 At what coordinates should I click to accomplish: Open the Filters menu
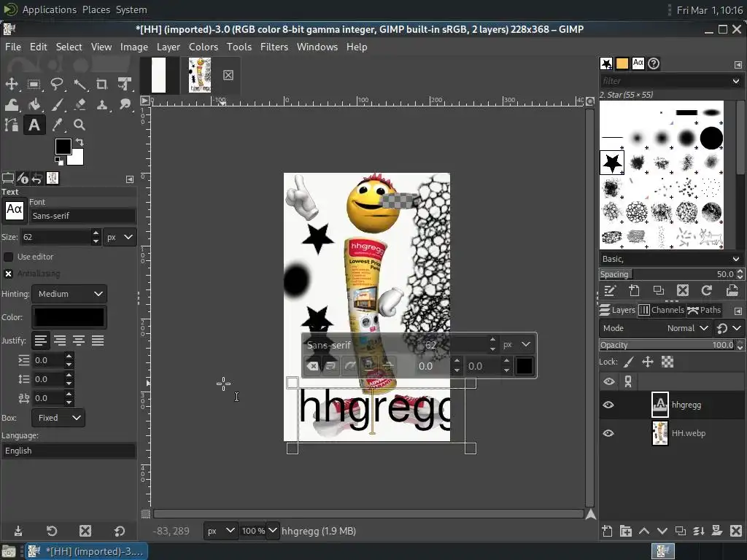click(x=274, y=47)
